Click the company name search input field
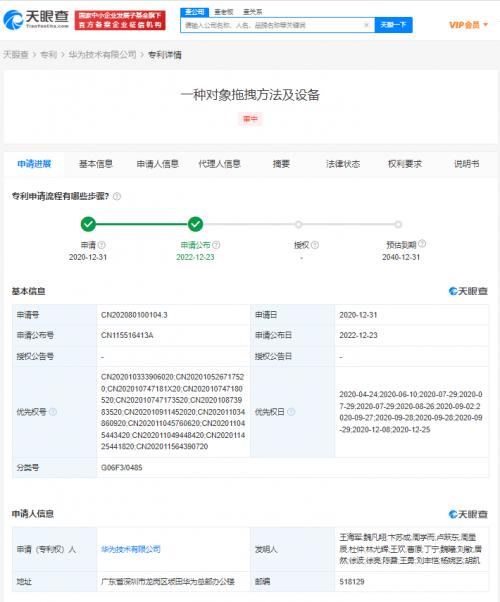This screenshot has width=500, height=602. click(273, 25)
